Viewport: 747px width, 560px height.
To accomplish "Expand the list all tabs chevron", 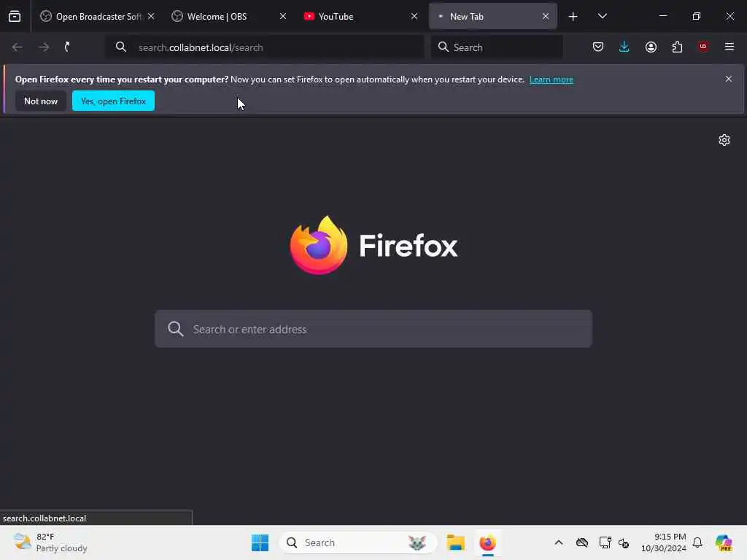I will point(602,17).
